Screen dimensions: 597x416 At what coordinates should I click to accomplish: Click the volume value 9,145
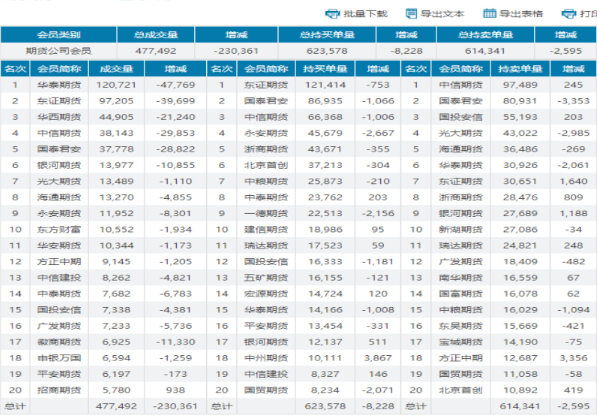[x=117, y=261]
